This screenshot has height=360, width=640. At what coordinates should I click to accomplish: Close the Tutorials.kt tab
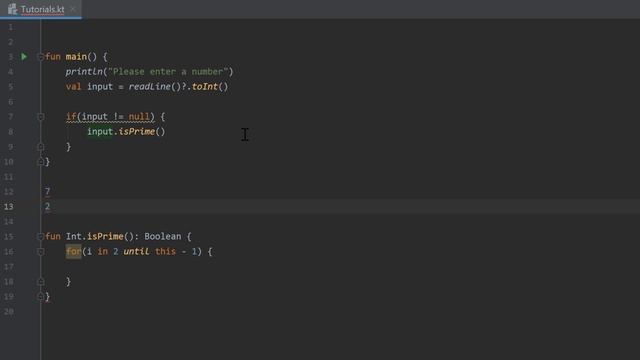pyautogui.click(x=73, y=9)
